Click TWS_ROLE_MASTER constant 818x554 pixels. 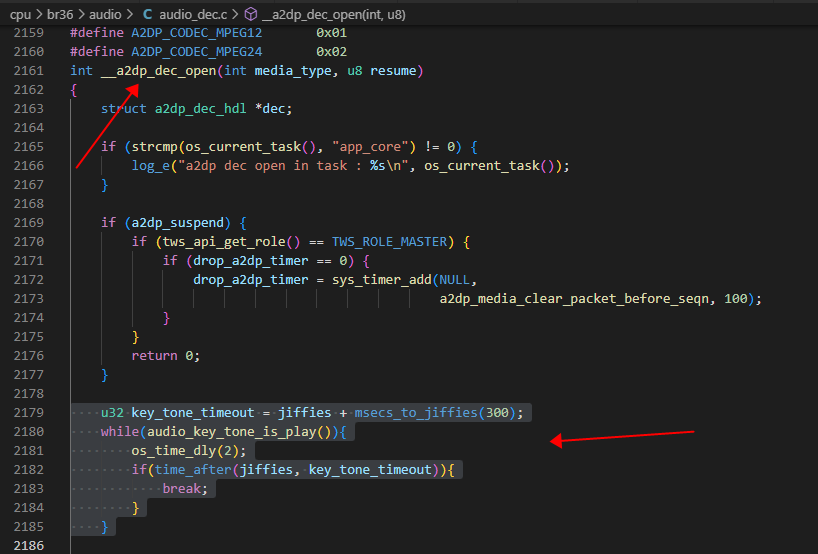[x=390, y=242]
